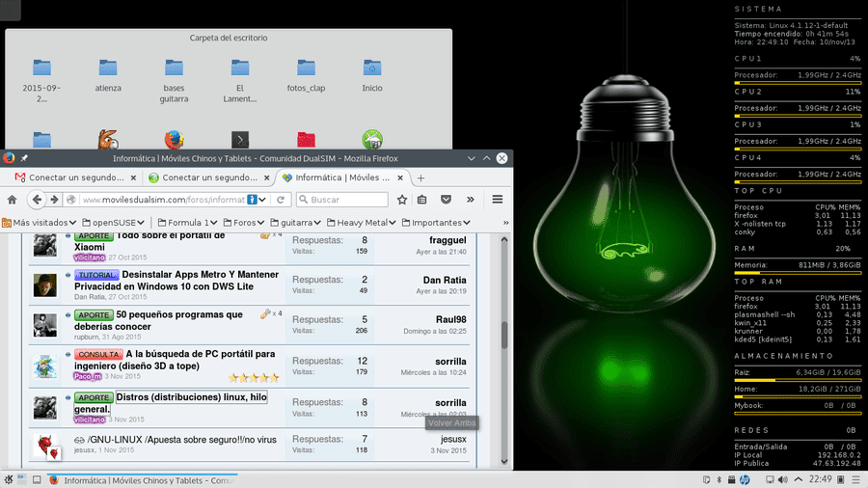
Task: Close the Gmail 'Conectar un segundo' tab
Action: pyautogui.click(x=133, y=178)
